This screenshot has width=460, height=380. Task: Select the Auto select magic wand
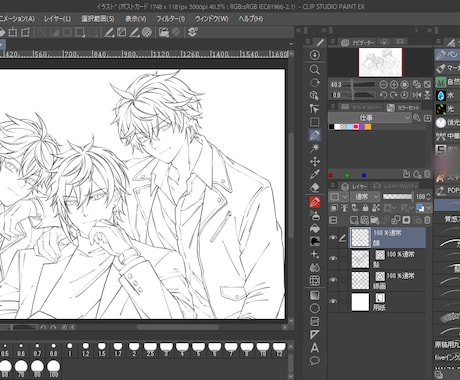pyautogui.click(x=314, y=148)
